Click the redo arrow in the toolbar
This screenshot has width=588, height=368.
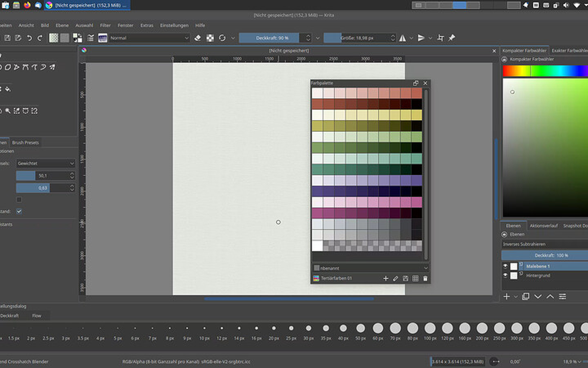(40, 38)
